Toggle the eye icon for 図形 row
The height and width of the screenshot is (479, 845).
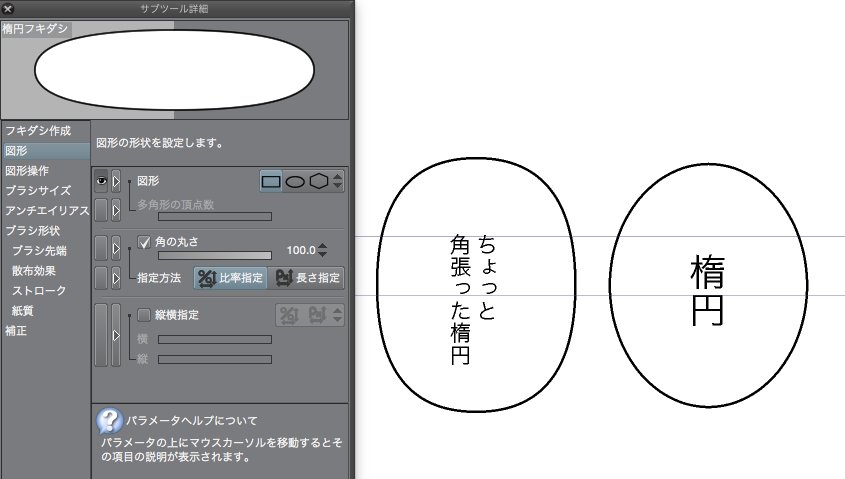pyautogui.click(x=101, y=182)
